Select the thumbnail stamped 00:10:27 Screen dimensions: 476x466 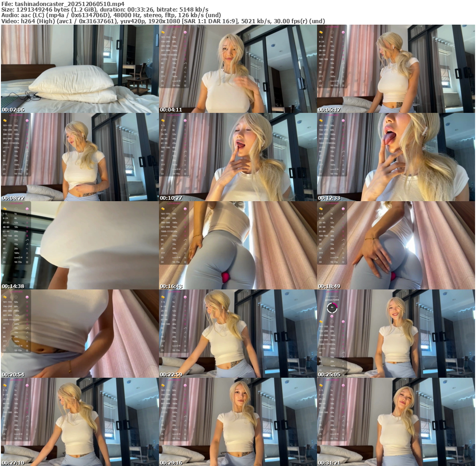pos(238,157)
